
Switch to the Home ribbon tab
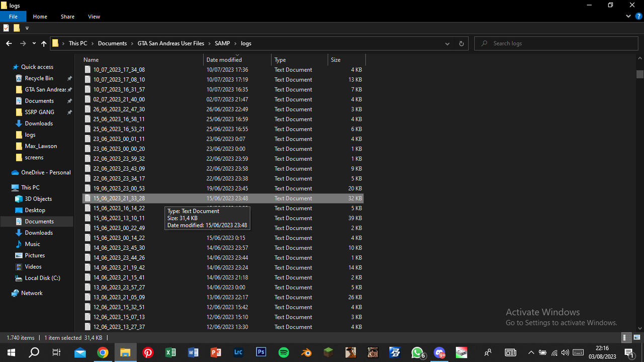click(40, 17)
